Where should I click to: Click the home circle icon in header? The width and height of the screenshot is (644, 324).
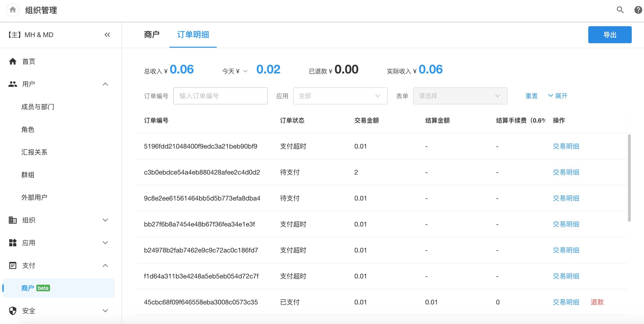[13, 10]
